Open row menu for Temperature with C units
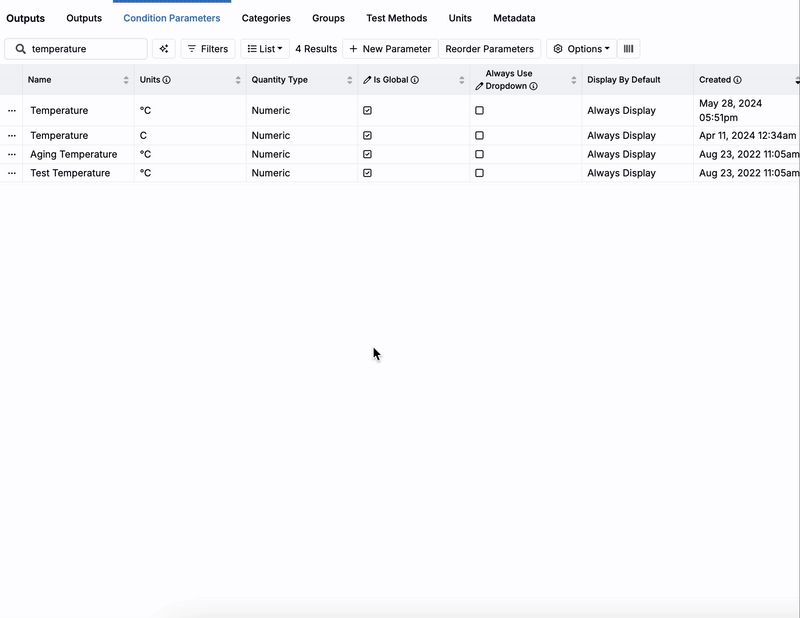The width and height of the screenshot is (800, 618). [12, 135]
